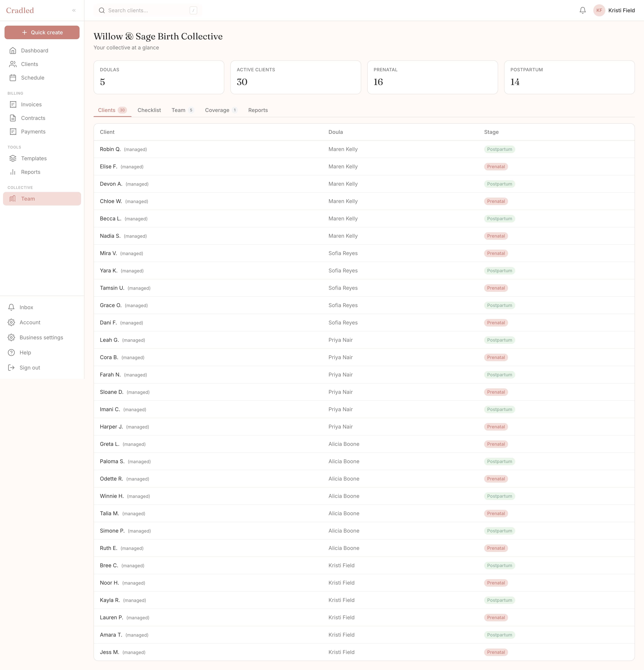Click the Contracts document icon

(x=13, y=118)
